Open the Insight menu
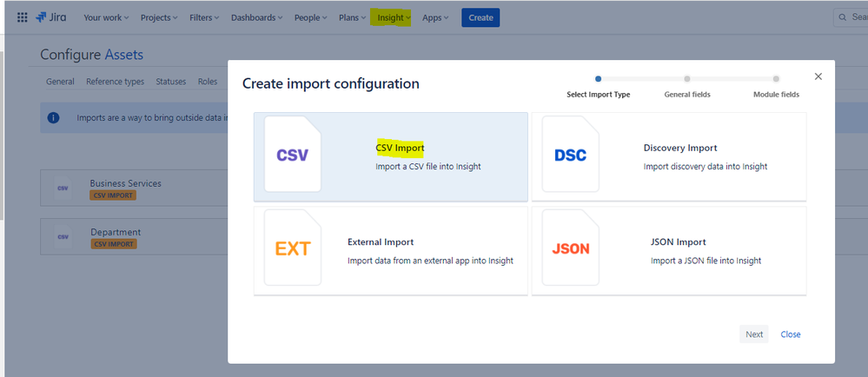This screenshot has width=868, height=377. [394, 17]
